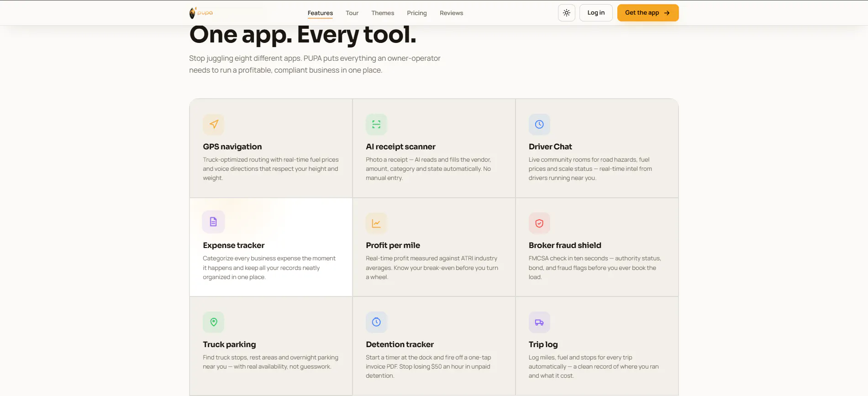
Task: Open the Features nav tab
Action: (320, 13)
